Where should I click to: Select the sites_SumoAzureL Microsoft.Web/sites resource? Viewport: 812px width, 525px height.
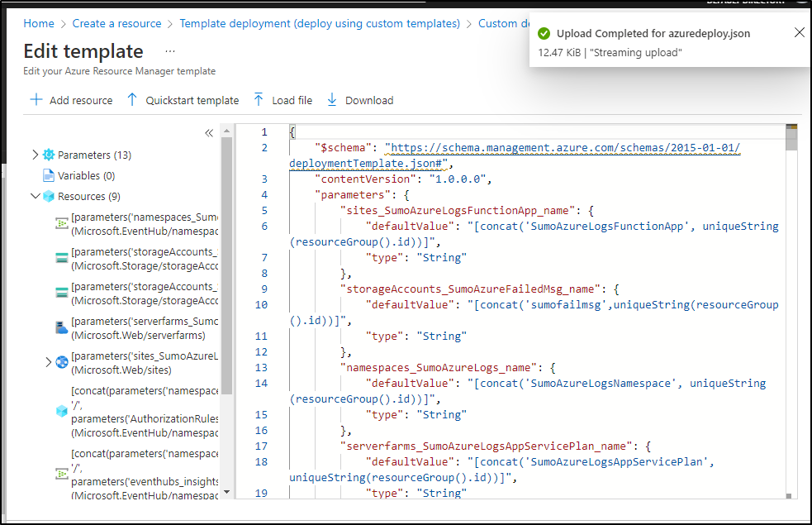(x=145, y=363)
